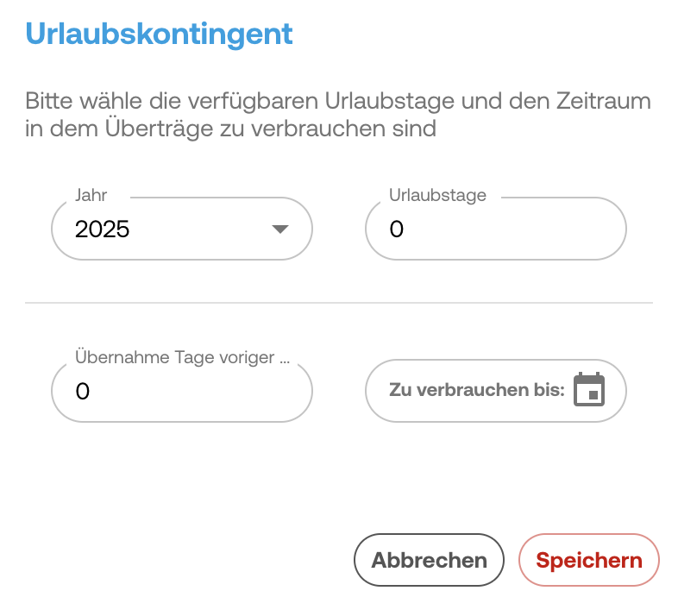Click the 'Urlaubstage' field label
This screenshot has width=678, height=616.
click(437, 196)
